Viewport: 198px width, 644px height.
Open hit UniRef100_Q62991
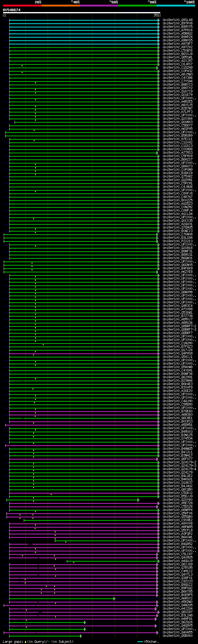pos(178,377)
